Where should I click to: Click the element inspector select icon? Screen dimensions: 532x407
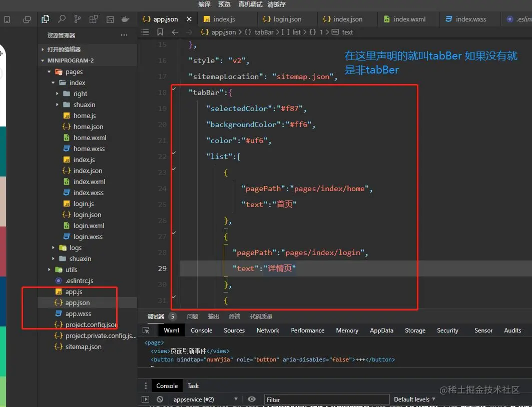click(x=146, y=330)
